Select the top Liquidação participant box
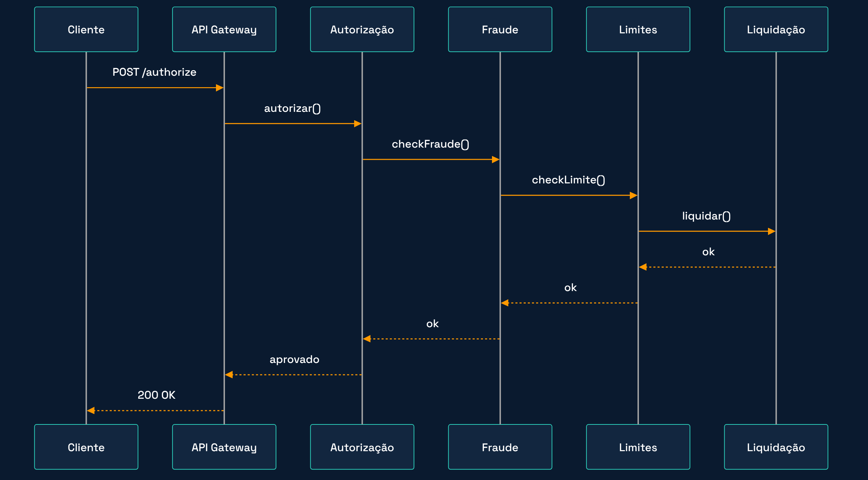Image resolution: width=868 pixels, height=480 pixels. (x=776, y=30)
